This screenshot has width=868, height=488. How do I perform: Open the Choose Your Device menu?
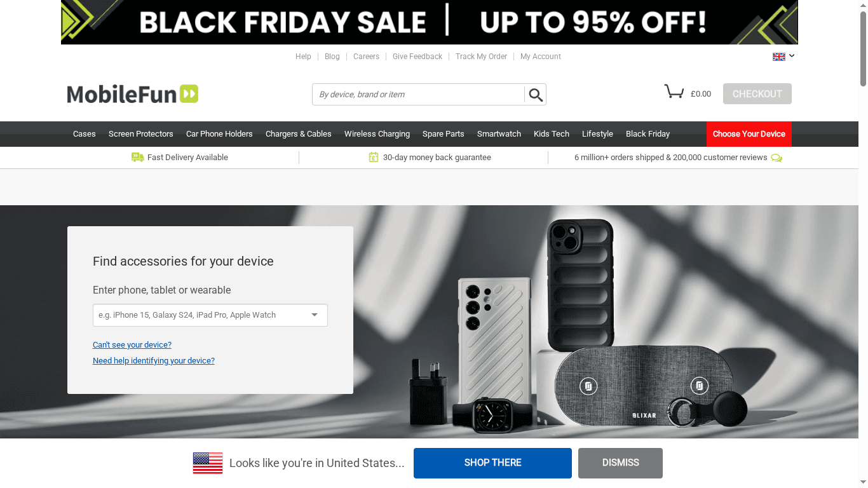click(x=749, y=134)
